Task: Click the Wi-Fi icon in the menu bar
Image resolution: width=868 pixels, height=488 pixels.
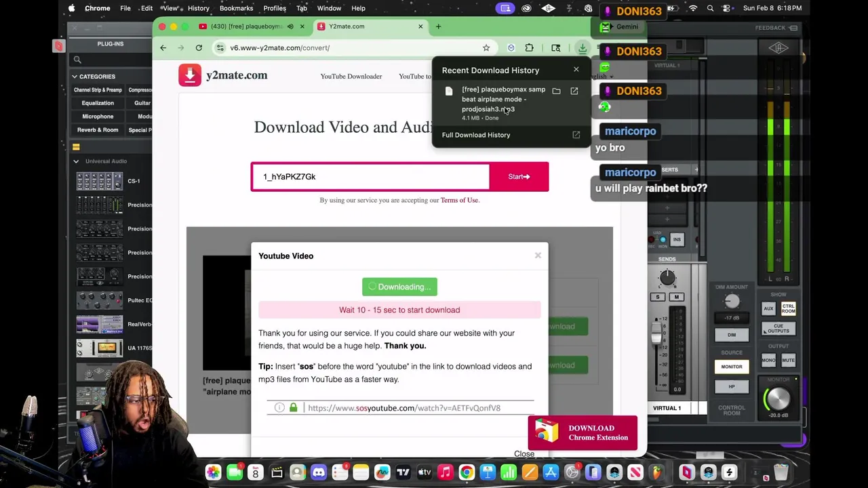Action: tap(693, 8)
